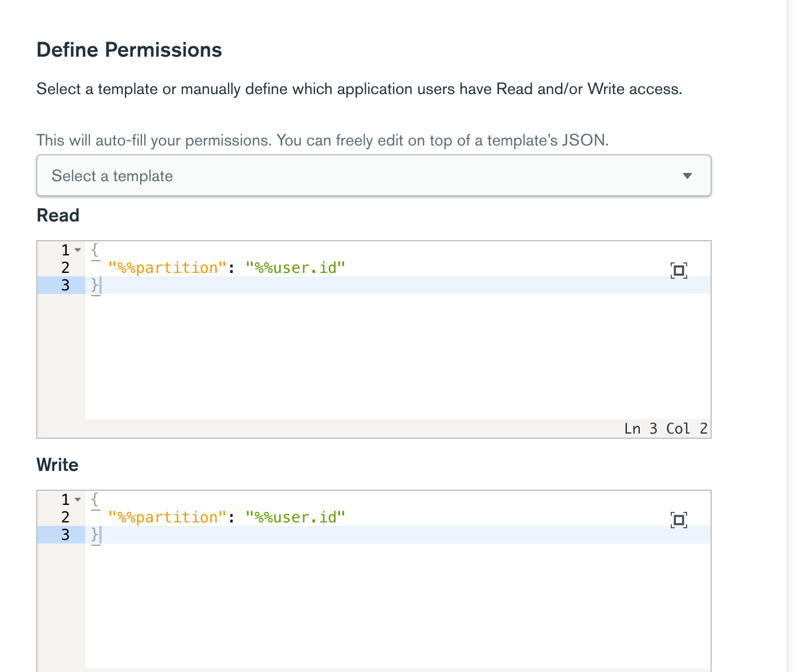
Task: Click the "%%partition" key in Write editor
Action: coord(167,517)
